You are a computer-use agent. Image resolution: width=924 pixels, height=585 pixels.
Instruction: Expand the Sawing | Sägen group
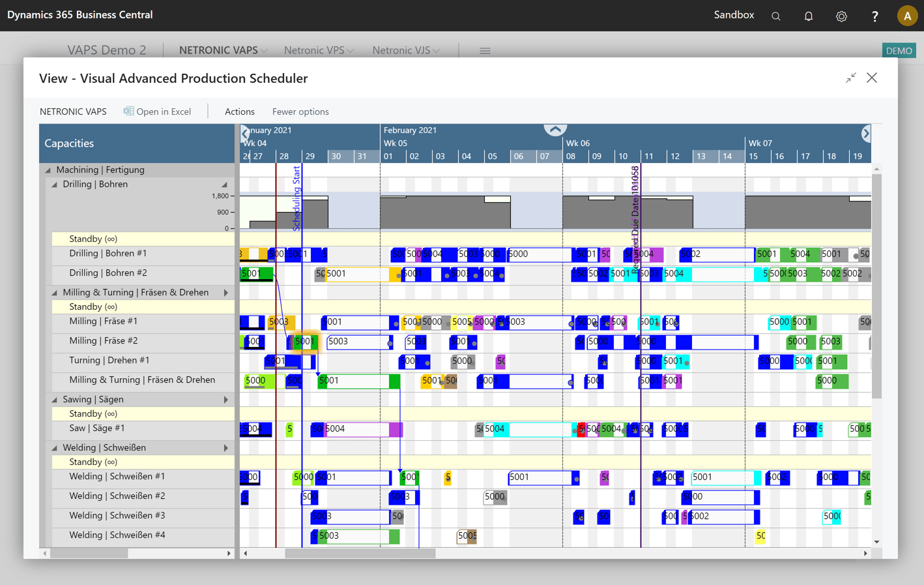click(x=227, y=398)
